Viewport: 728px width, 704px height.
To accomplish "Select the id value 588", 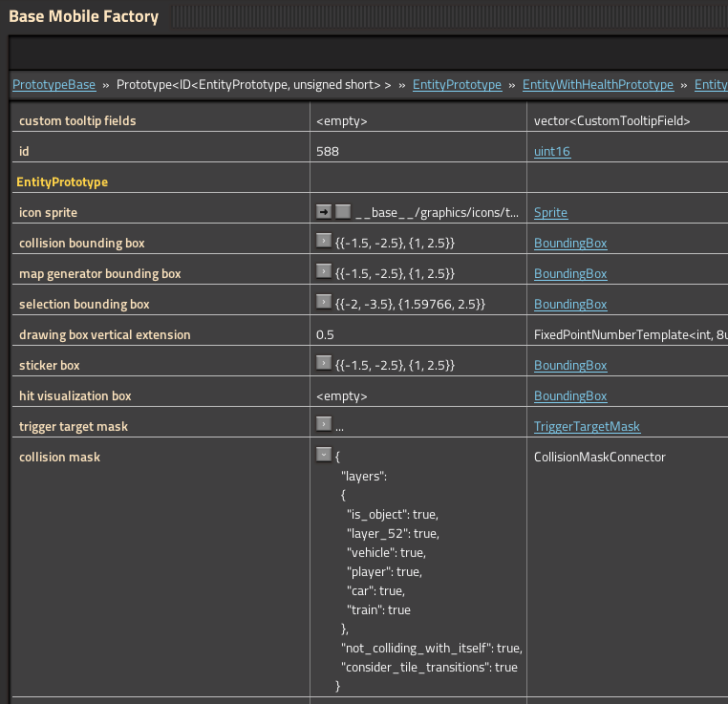I will 328,151.
